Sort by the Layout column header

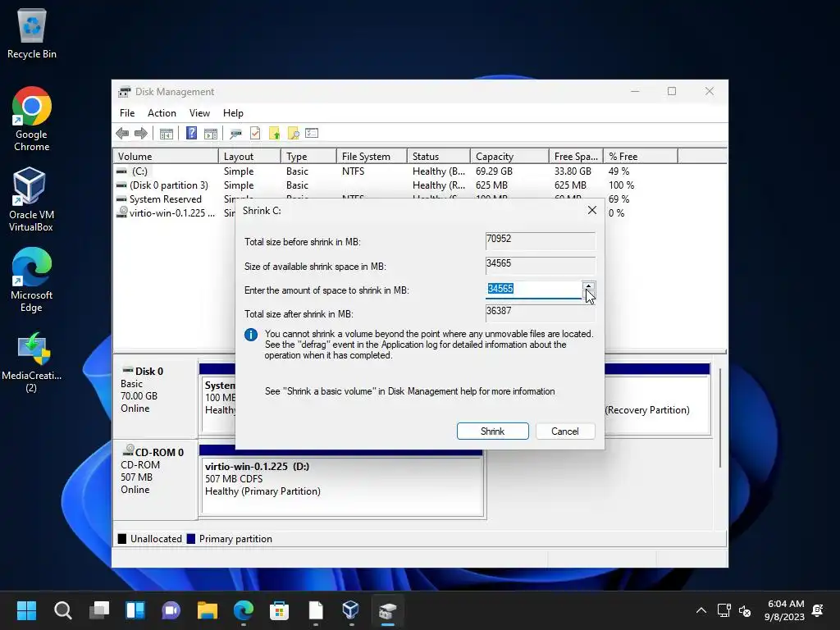[249, 157]
